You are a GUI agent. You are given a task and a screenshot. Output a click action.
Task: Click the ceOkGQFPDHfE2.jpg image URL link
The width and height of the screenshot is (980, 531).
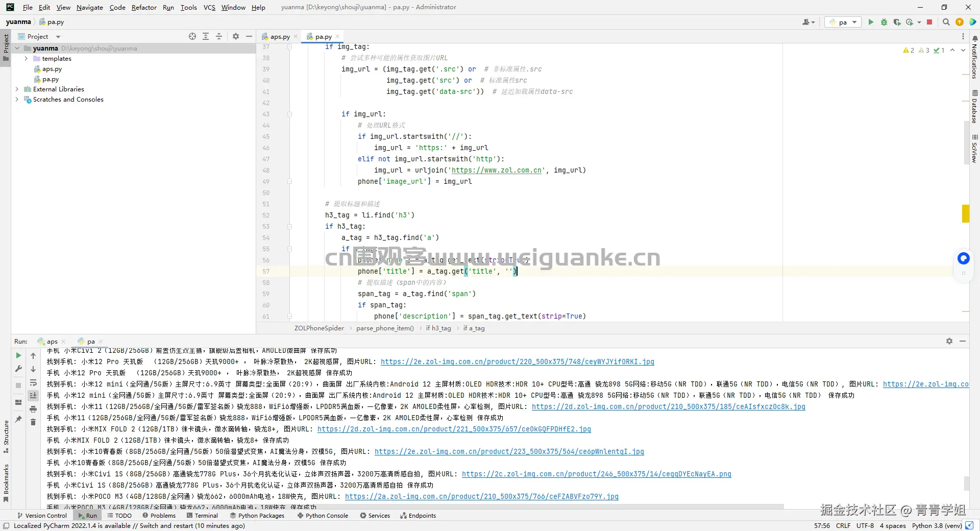tap(454, 429)
